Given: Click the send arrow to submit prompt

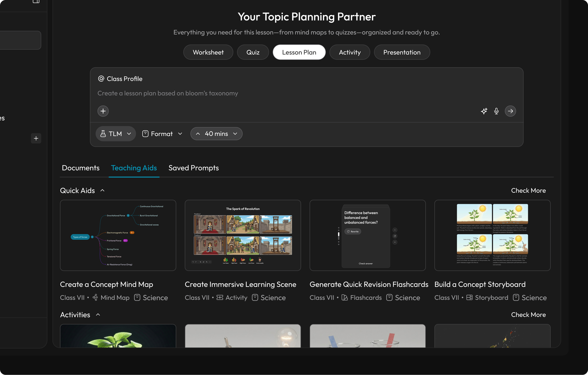Looking at the screenshot, I should point(511,111).
